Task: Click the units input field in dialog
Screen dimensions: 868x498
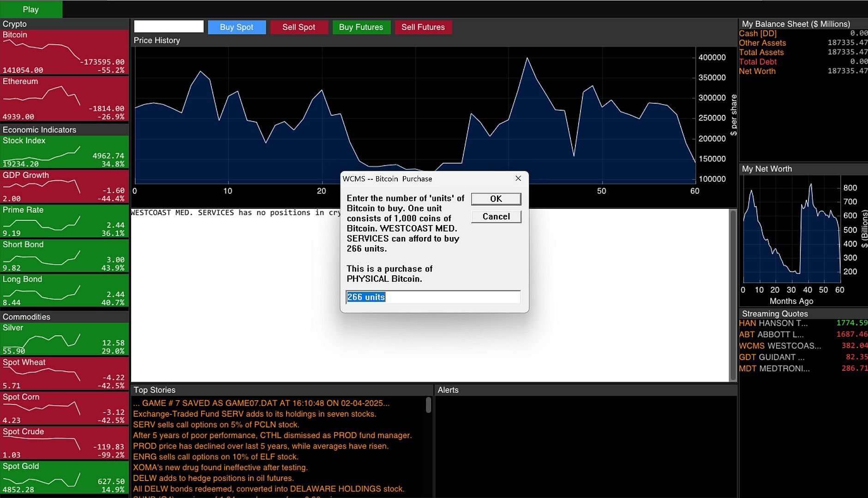Action: click(x=433, y=297)
